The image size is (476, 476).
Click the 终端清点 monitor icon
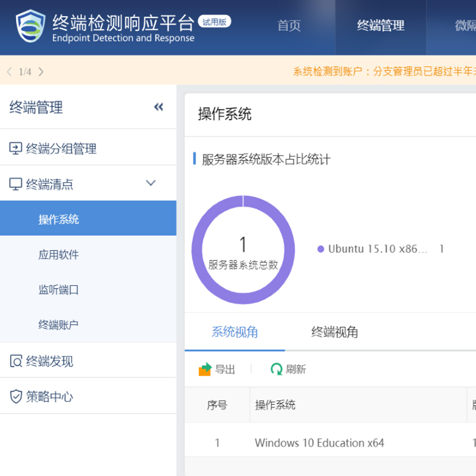click(x=15, y=184)
